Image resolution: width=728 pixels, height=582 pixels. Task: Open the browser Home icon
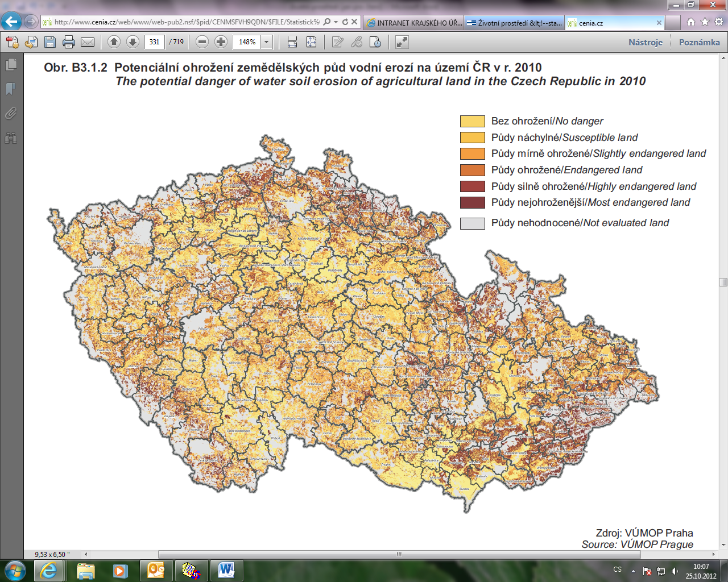[691, 22]
